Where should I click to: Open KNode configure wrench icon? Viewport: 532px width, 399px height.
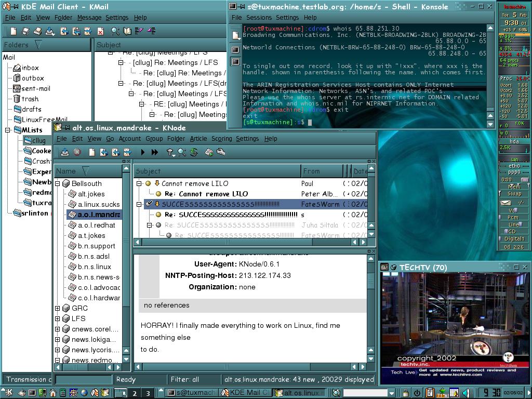click(221, 152)
